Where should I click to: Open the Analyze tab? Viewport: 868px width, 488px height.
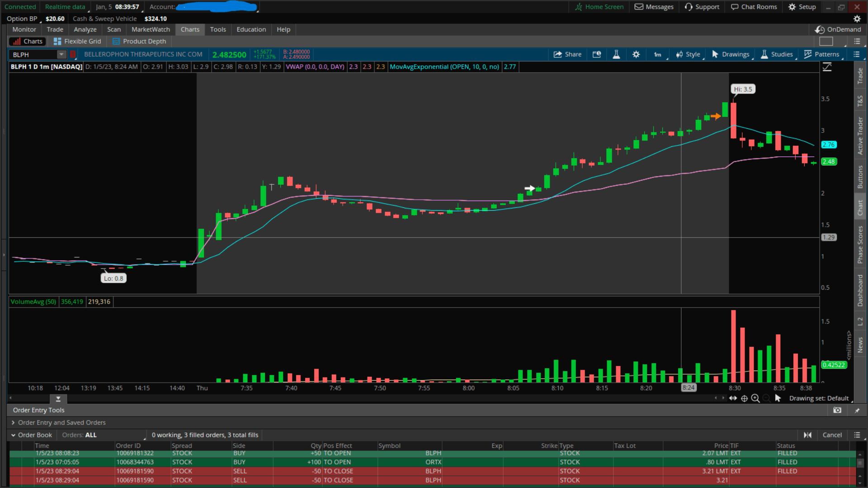click(85, 29)
